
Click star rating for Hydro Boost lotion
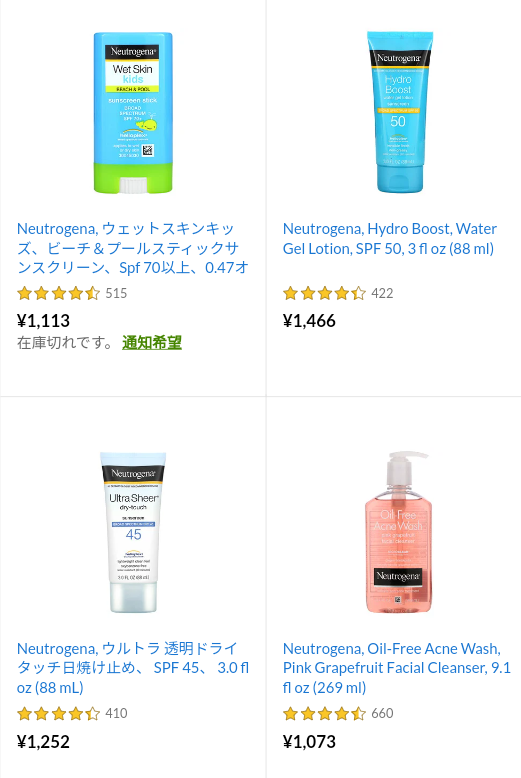click(325, 293)
